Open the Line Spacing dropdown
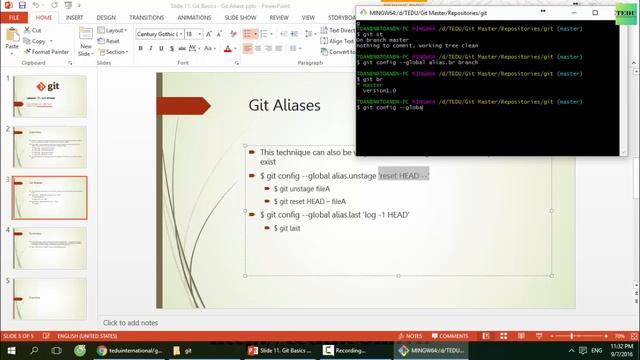640x360 pixels. tap(311, 34)
